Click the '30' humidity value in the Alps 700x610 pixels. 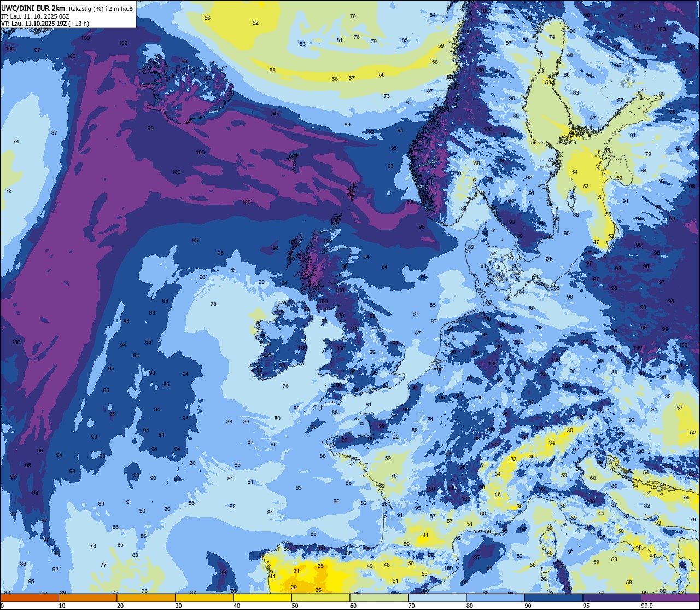(570, 431)
